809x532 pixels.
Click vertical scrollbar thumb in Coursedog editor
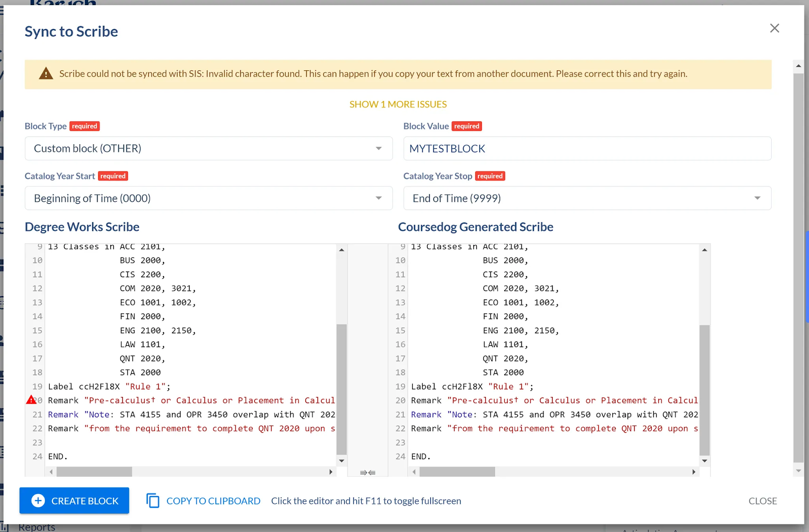[705, 390]
